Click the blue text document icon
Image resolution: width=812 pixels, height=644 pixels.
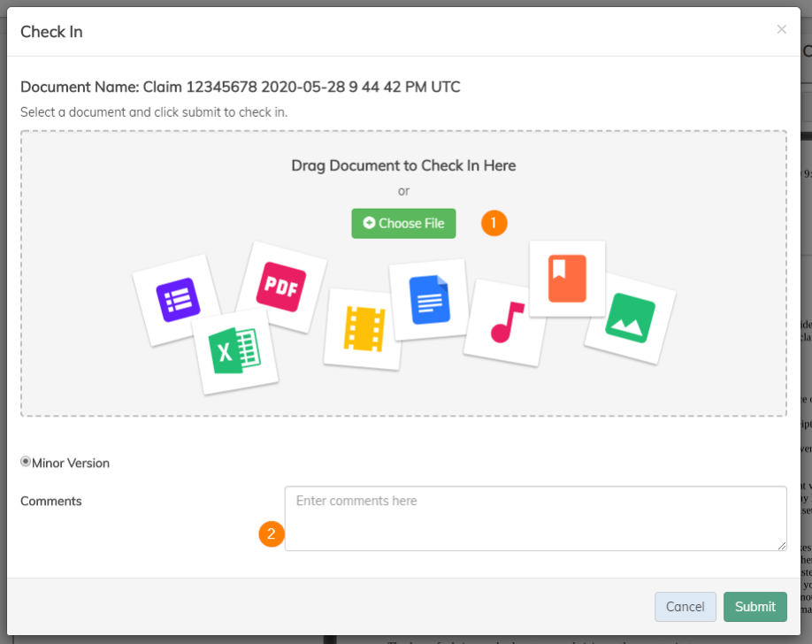click(429, 299)
